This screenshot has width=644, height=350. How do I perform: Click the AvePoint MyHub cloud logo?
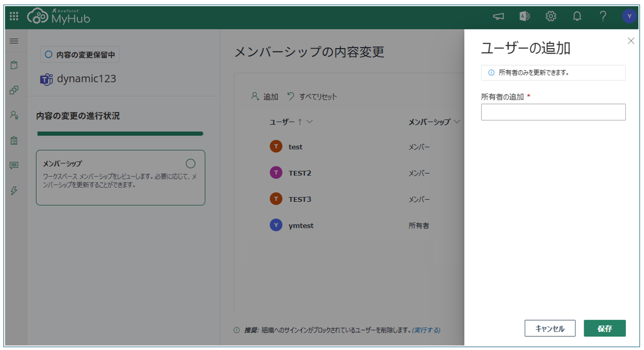coord(58,16)
